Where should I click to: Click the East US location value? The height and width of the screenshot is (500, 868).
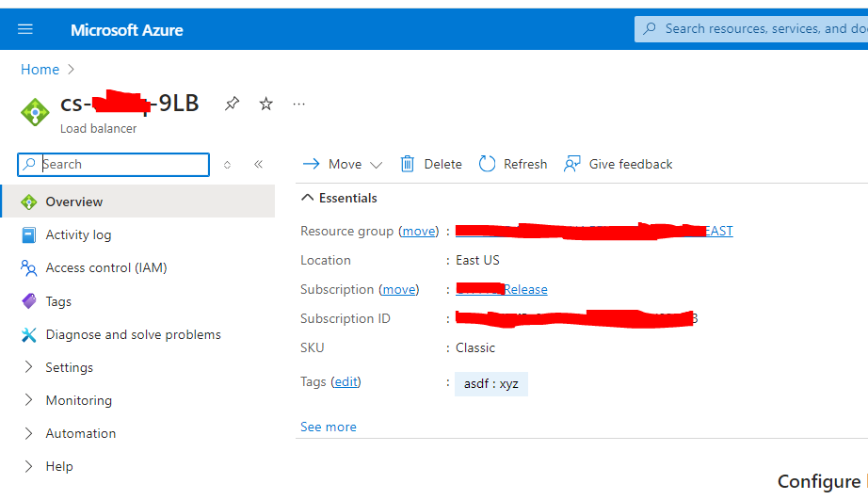(477, 260)
